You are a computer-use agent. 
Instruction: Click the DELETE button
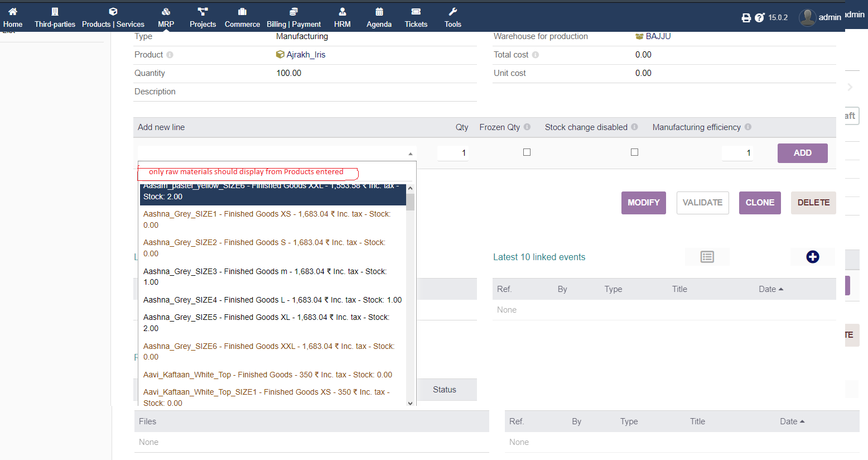click(x=813, y=203)
